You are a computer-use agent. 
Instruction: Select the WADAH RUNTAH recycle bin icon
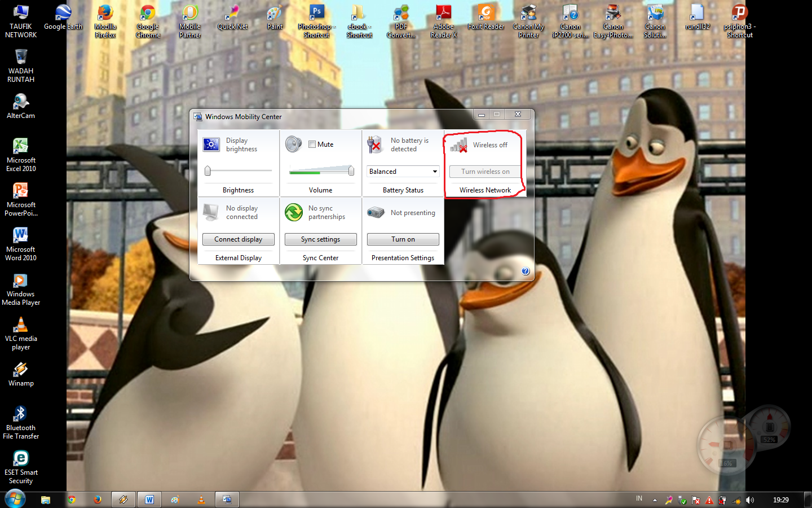[21, 66]
